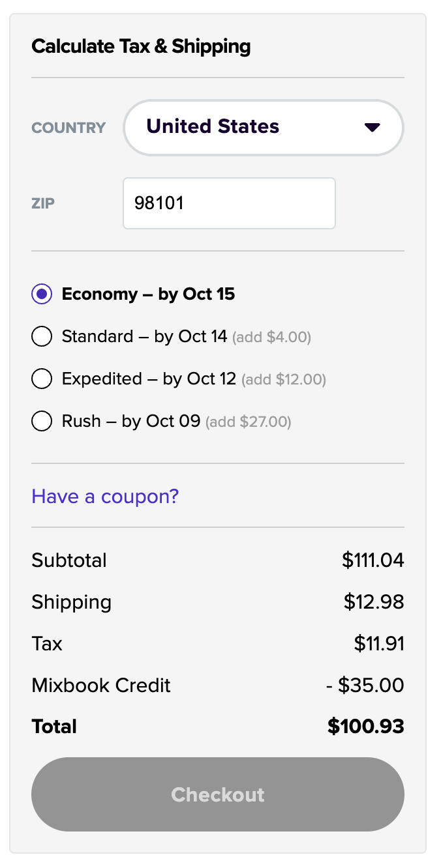Click the add $12.00 surcharge text
Viewport: 441px width, 868px height.
point(284,380)
